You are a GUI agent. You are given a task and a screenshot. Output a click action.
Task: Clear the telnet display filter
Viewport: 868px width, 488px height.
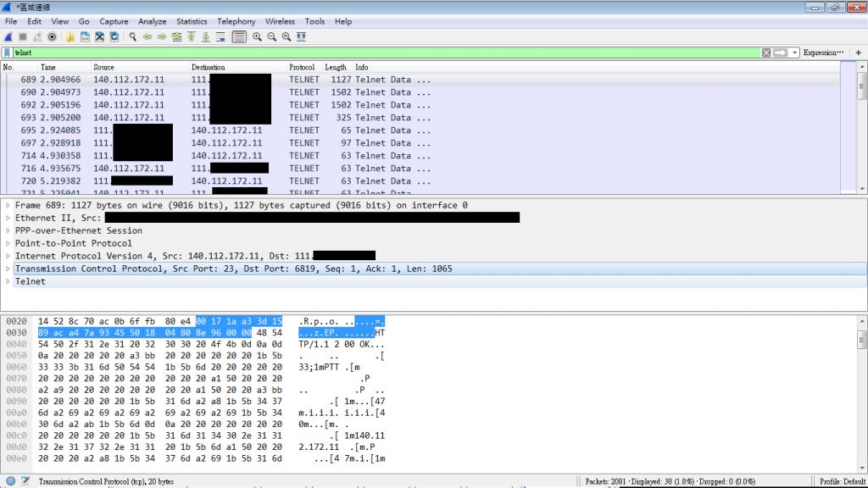766,53
